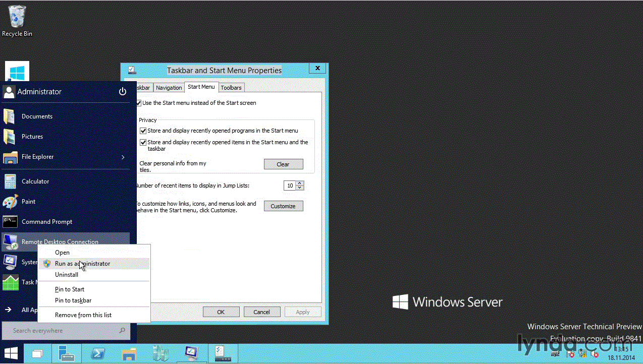Open the Recycle Bin desktop icon
The width and height of the screenshot is (643, 364).
pyautogui.click(x=17, y=20)
